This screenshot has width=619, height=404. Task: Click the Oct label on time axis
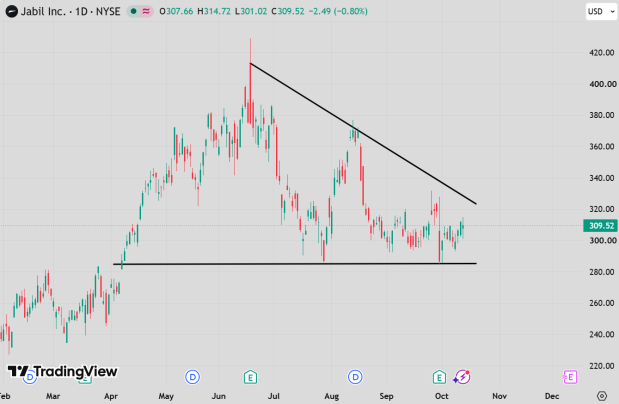441,396
